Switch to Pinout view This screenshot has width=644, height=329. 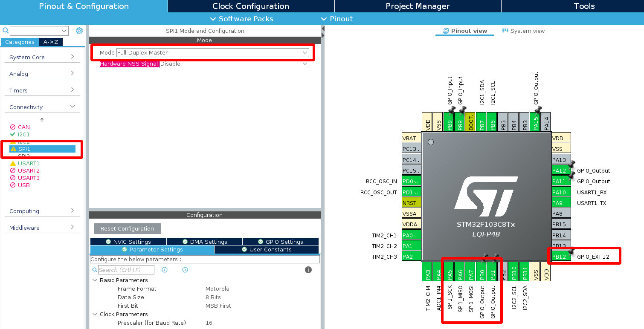point(464,31)
